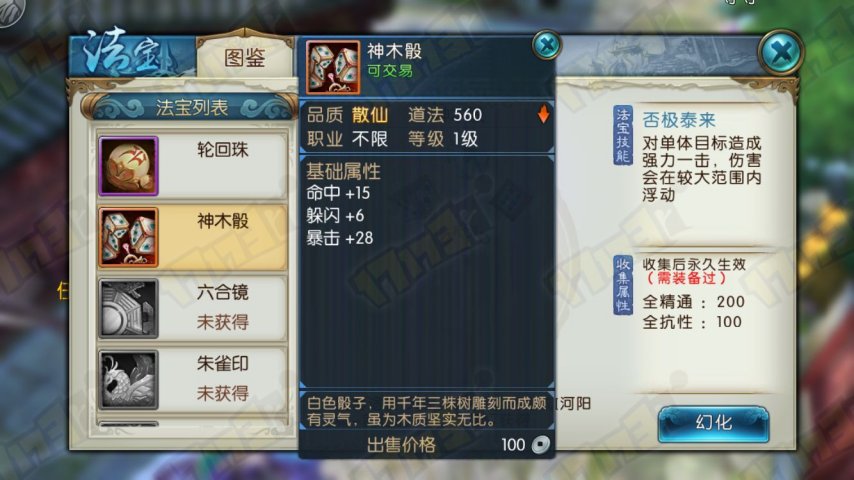Viewport: 854px width, 480px height.
Task: Click the orange downward arrow beside 道法 560
Action: [543, 114]
